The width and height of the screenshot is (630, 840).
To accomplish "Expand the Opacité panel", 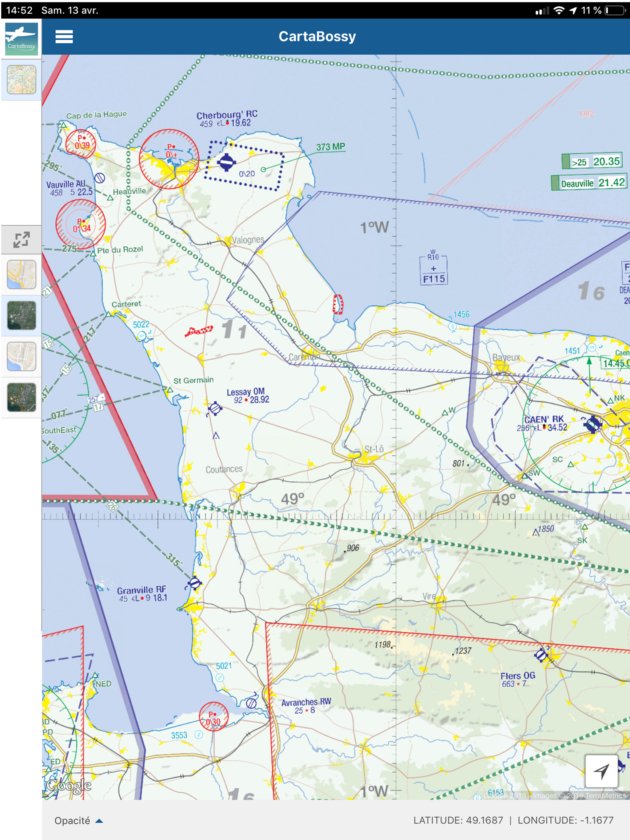I will pyautogui.click(x=72, y=821).
